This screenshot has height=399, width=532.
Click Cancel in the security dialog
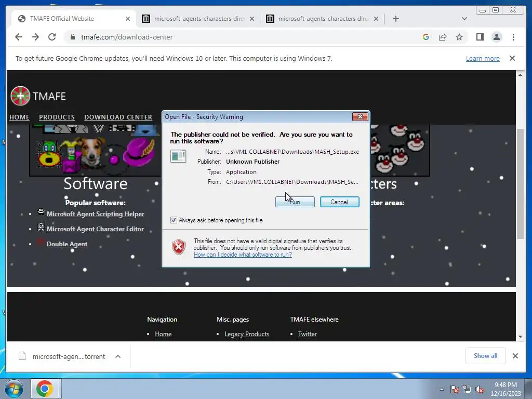point(339,202)
